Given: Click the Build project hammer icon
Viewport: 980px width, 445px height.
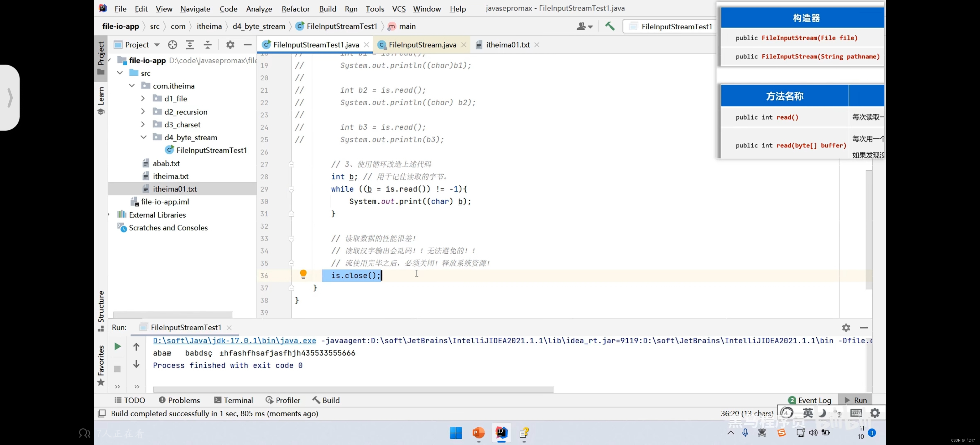Looking at the screenshot, I should pyautogui.click(x=610, y=26).
